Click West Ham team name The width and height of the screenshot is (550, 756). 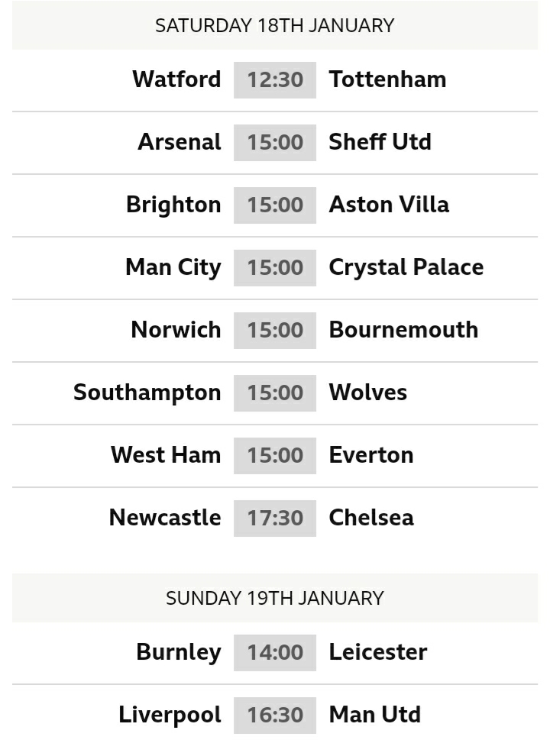(x=166, y=456)
